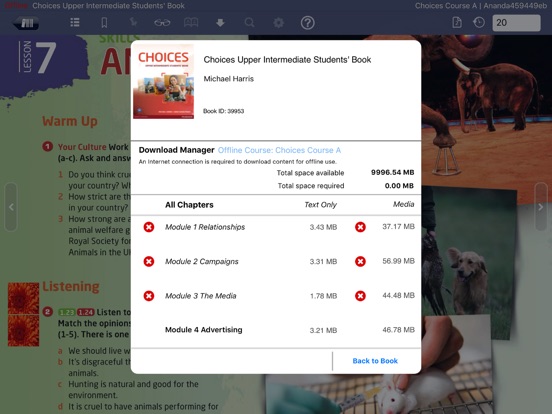Remove Module 2 Campaigns text download
Screen dimensions: 552x414
(x=149, y=262)
